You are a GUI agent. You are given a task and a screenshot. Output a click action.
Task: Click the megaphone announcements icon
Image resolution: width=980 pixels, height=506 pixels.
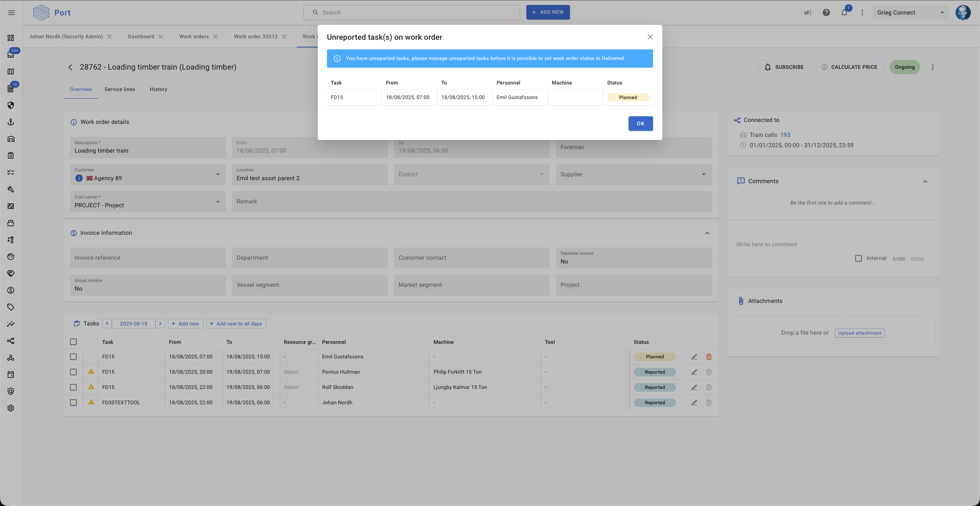(x=808, y=13)
